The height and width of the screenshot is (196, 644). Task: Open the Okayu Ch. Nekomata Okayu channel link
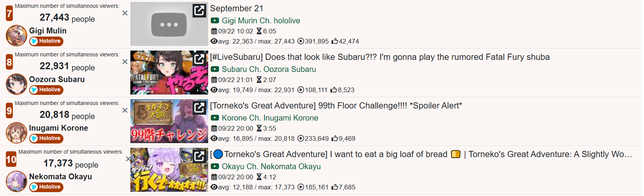(271, 166)
